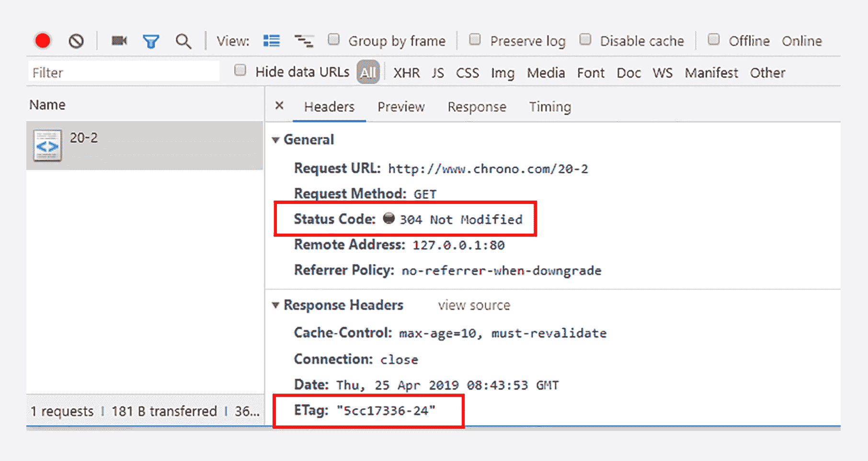Viewport: 868px width, 461px height.
Task: Close the request details pane
Action: pos(279,105)
